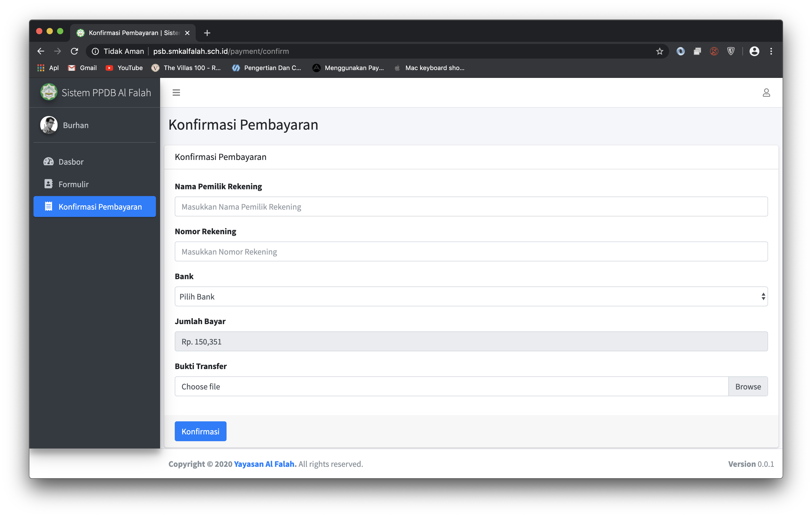Image resolution: width=812 pixels, height=517 pixels.
Task: Bookmark page with star icon
Action: point(659,51)
